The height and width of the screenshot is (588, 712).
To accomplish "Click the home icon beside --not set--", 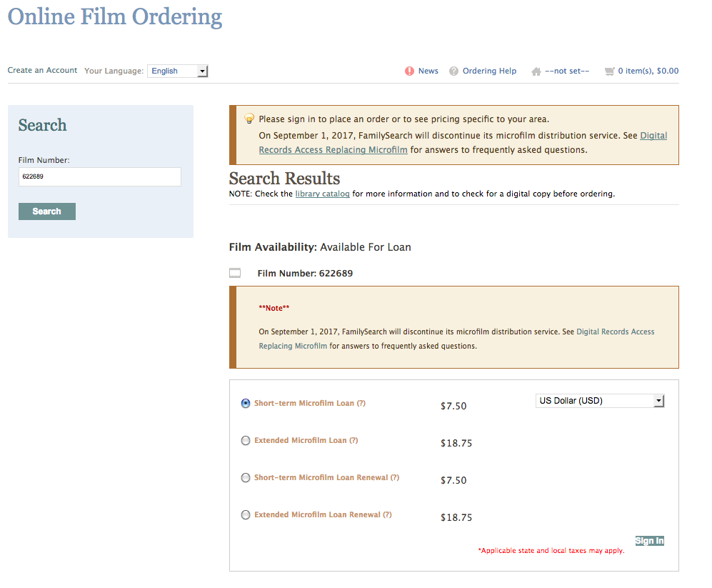I will tap(536, 71).
